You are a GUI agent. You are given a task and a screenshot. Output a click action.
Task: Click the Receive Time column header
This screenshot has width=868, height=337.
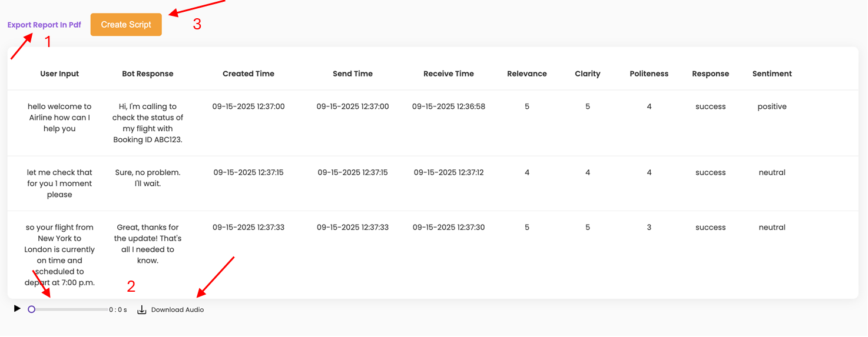(x=449, y=74)
